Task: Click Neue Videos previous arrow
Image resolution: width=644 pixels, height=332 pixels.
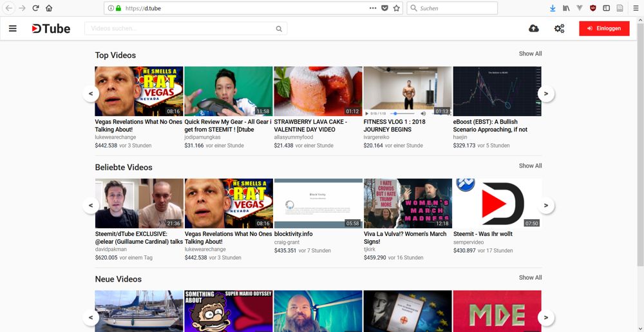Action: (91, 317)
